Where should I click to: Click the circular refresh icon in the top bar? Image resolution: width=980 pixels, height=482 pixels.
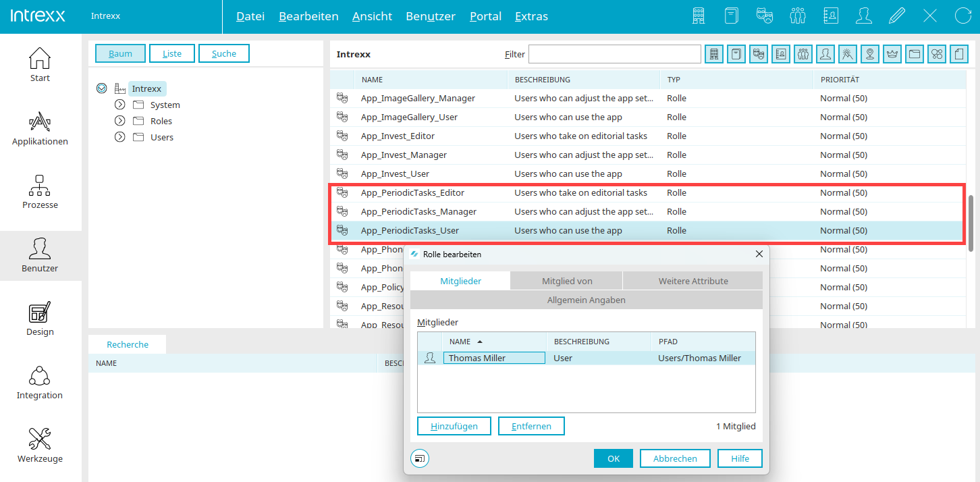pyautogui.click(x=963, y=16)
